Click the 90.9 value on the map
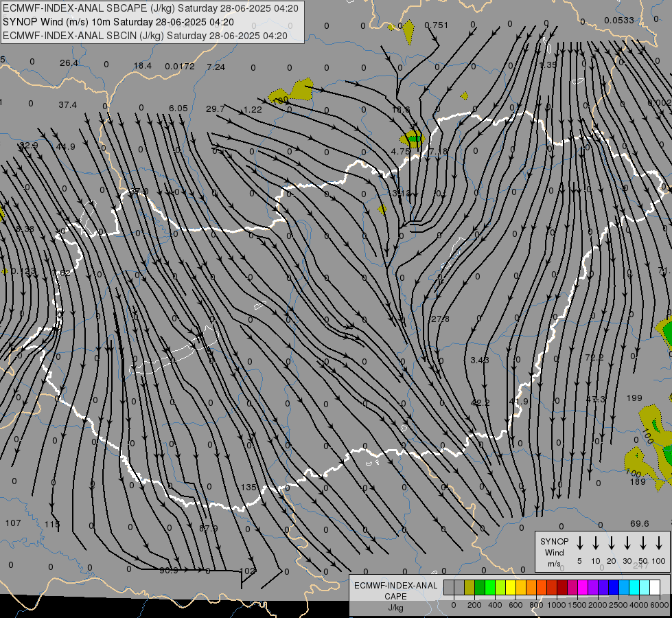This screenshot has height=618, width=672. point(169,571)
